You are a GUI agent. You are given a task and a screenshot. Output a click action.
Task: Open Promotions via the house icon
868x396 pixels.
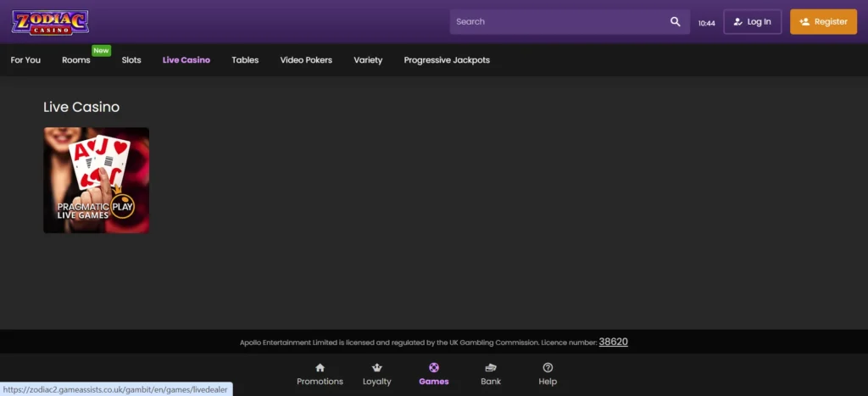point(320,368)
